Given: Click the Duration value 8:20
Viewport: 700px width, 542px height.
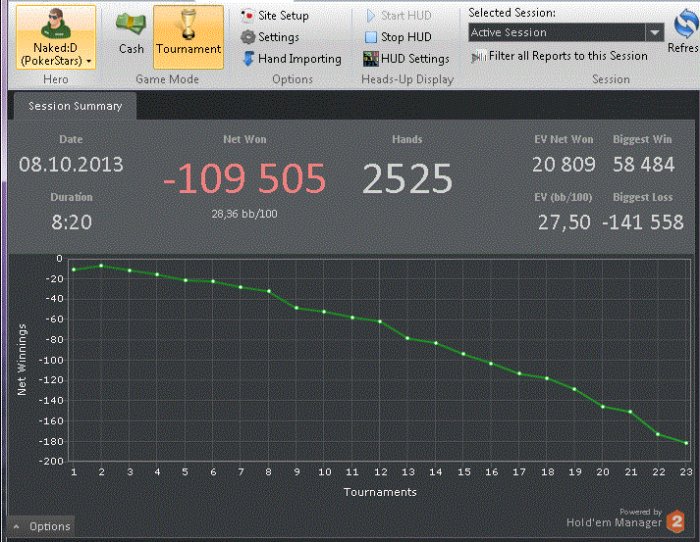Looking at the screenshot, I should point(71,222).
